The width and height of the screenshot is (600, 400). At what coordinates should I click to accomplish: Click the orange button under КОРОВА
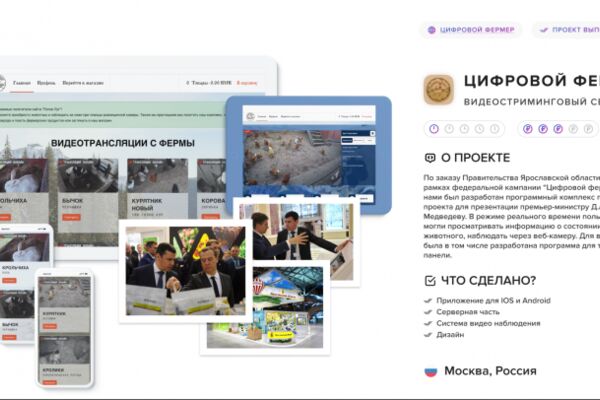coord(210,217)
